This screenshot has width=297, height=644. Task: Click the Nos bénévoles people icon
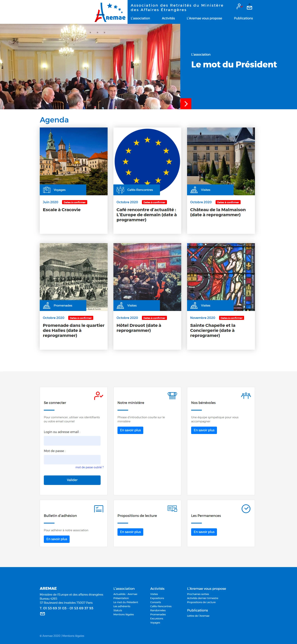coord(246,395)
